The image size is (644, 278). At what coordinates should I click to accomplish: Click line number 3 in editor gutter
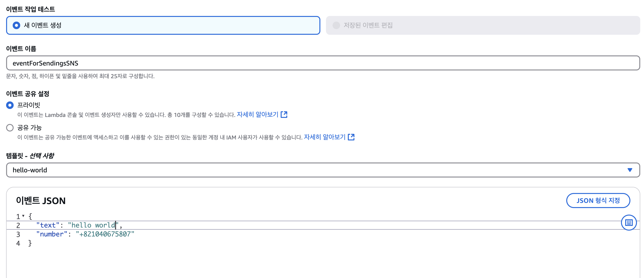18,234
